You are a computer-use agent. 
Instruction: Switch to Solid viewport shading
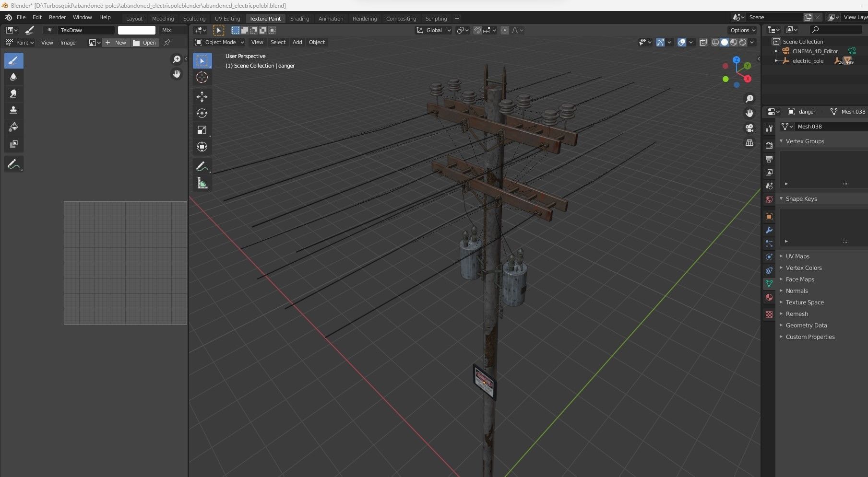click(725, 42)
